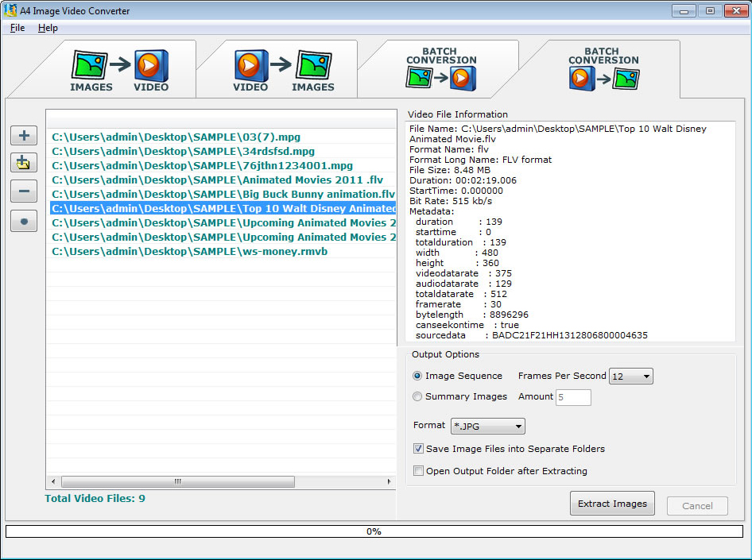Select the Summary Images option
The width and height of the screenshot is (752, 560).
(418, 396)
